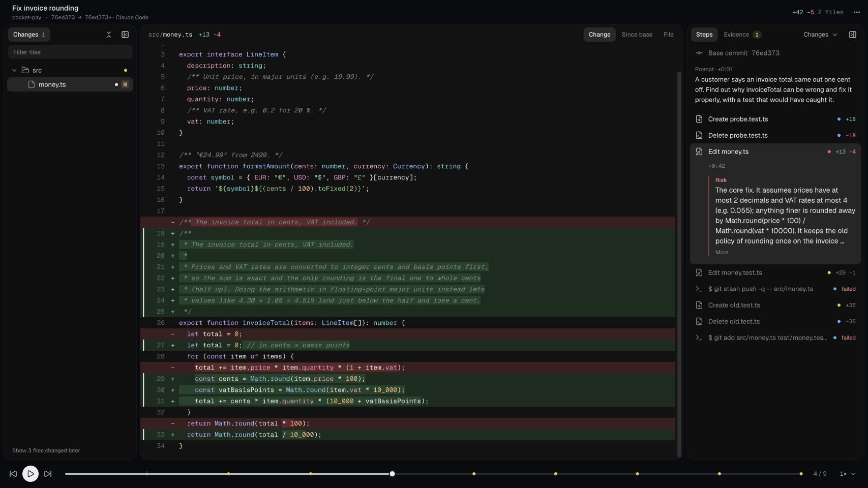The image size is (868, 488).
Task: Skip to previous step
Action: 13,474
